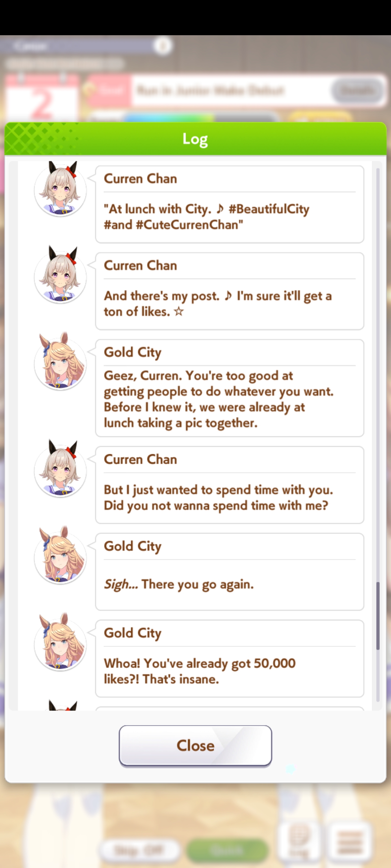
Task: Tap Gold City avatar beside 'Sigh...' message
Action: click(x=60, y=556)
